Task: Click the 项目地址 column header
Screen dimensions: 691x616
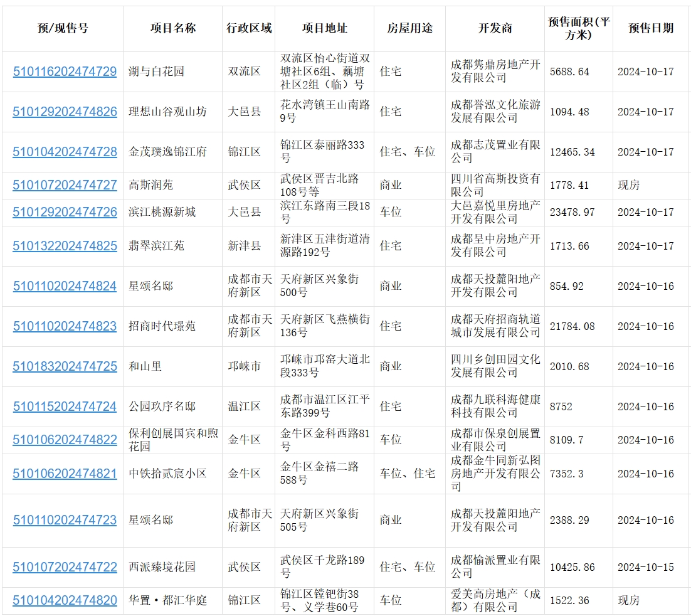Action: 325,28
